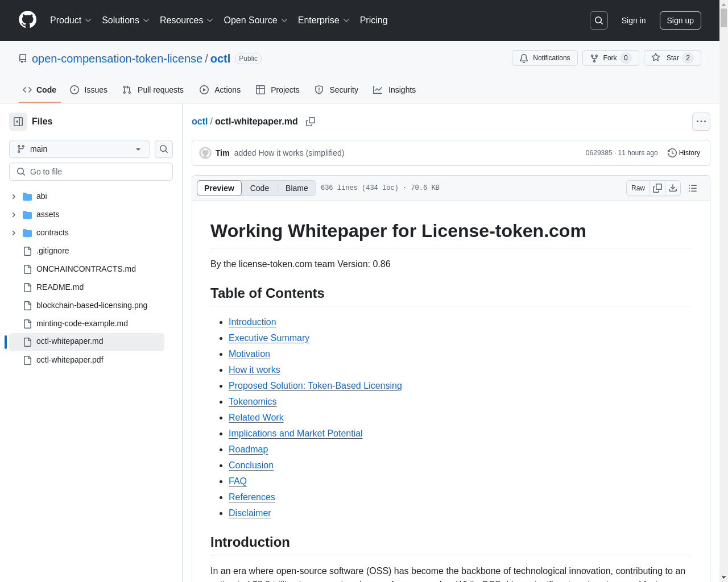Switch to the Issues tab
Image resolution: width=728 pixels, height=582 pixels.
89,90
